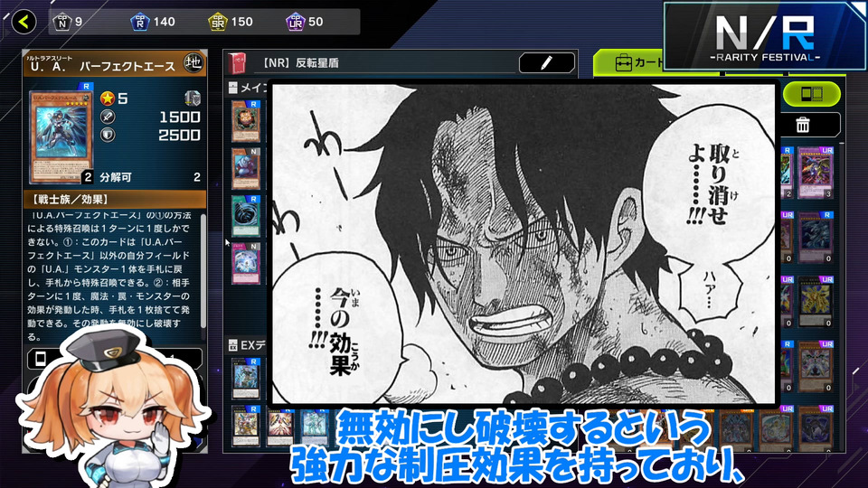Screen dimensions: 868x488
Task: Click the deck name 【NR】反転星盾
Action: [301, 63]
